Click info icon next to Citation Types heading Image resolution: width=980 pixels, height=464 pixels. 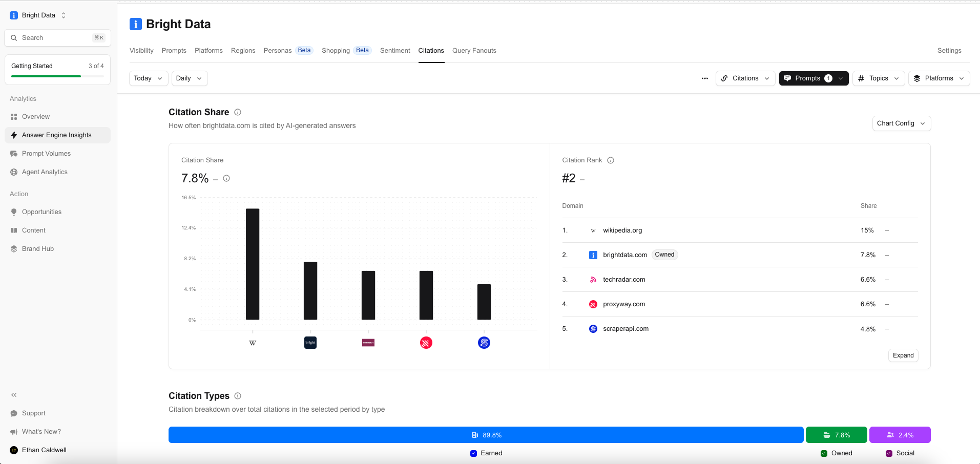pyautogui.click(x=238, y=396)
